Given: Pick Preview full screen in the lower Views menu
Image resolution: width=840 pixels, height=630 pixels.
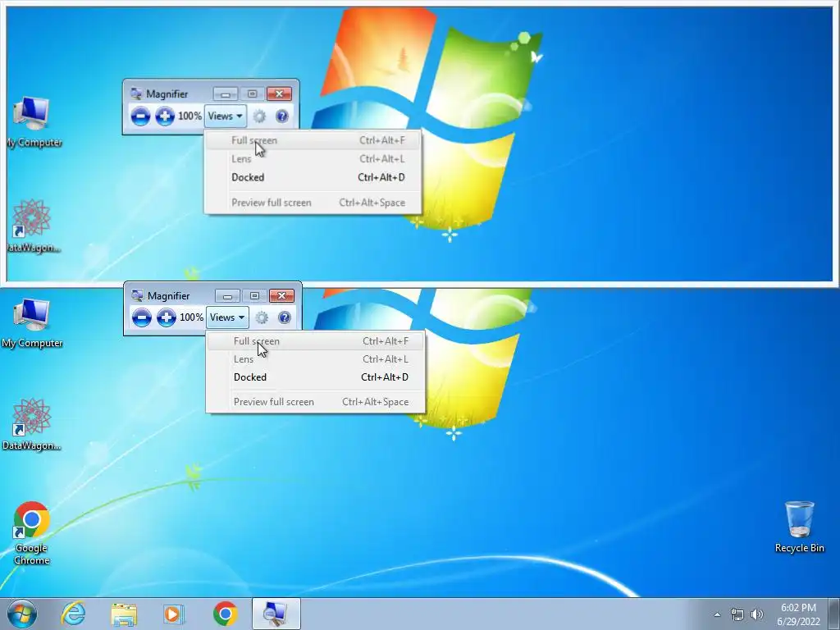Looking at the screenshot, I should point(316,402).
